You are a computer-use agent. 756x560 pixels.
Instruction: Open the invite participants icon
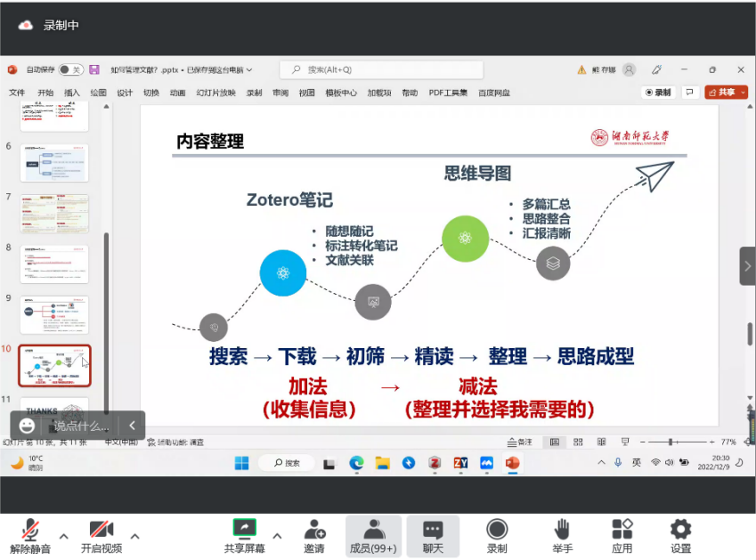tap(313, 529)
